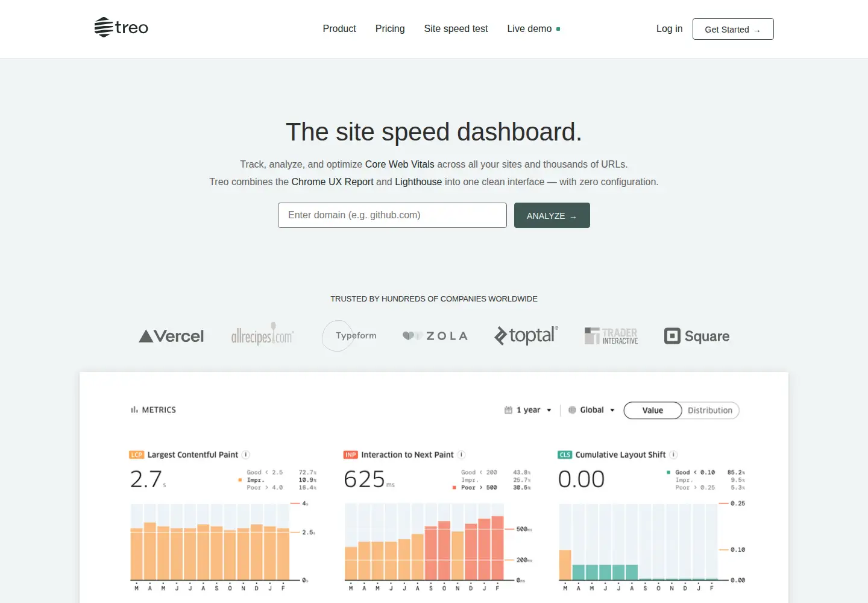Click the Get Started button
The height and width of the screenshot is (603, 868).
[x=733, y=29]
